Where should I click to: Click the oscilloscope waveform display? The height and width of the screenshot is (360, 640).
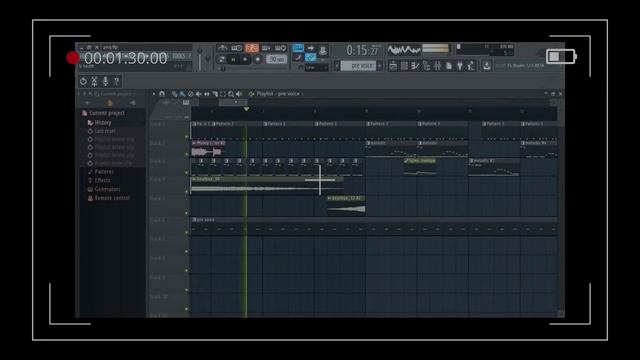tap(404, 50)
